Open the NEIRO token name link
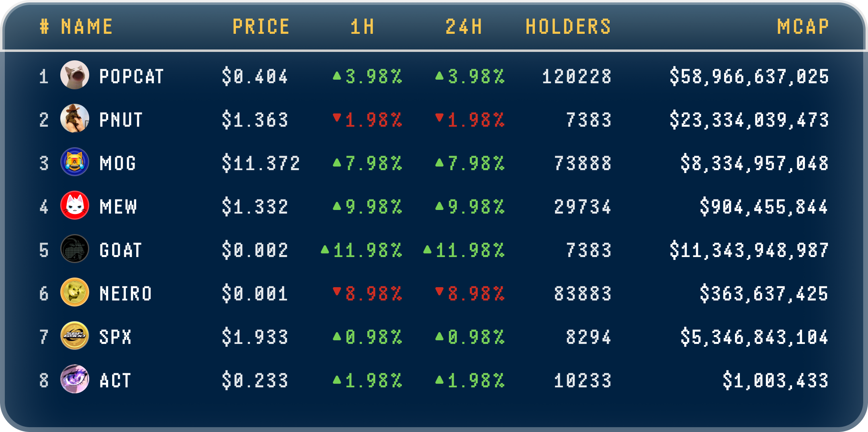The height and width of the screenshot is (432, 868). pos(126,294)
